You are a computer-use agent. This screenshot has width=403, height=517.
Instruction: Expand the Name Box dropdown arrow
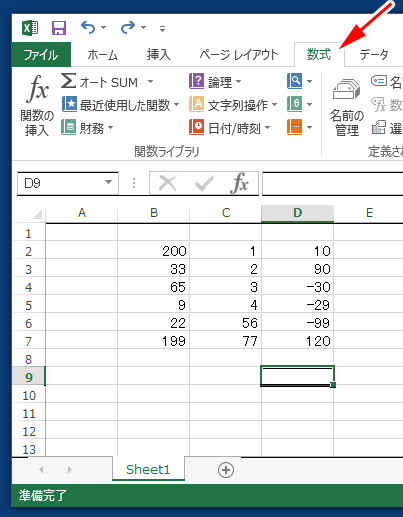click(108, 182)
